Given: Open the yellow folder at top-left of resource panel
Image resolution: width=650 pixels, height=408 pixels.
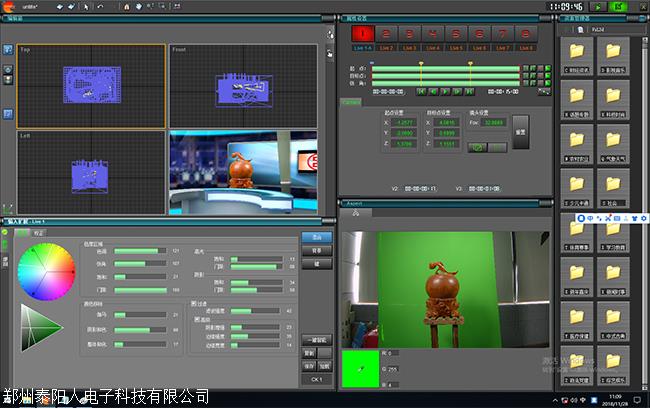Looking at the screenshot, I should click(576, 52).
